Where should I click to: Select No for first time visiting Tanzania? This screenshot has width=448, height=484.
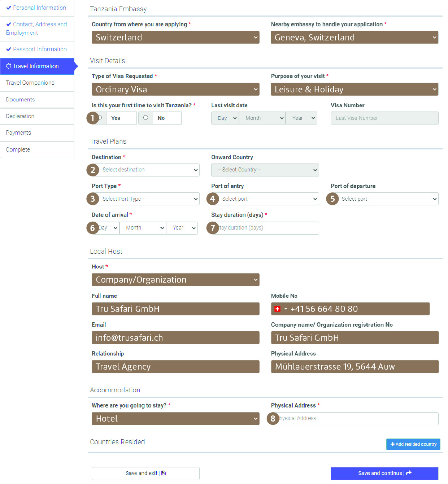[146, 118]
